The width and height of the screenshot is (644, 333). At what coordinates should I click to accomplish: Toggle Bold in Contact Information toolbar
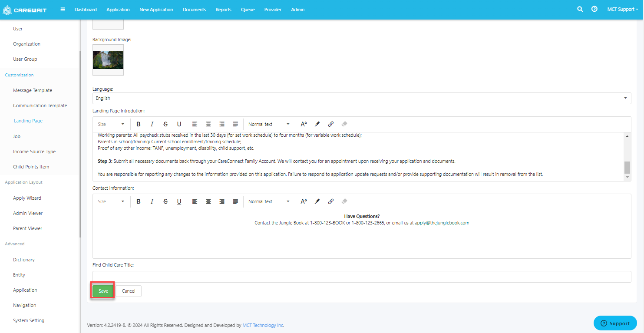(139, 201)
